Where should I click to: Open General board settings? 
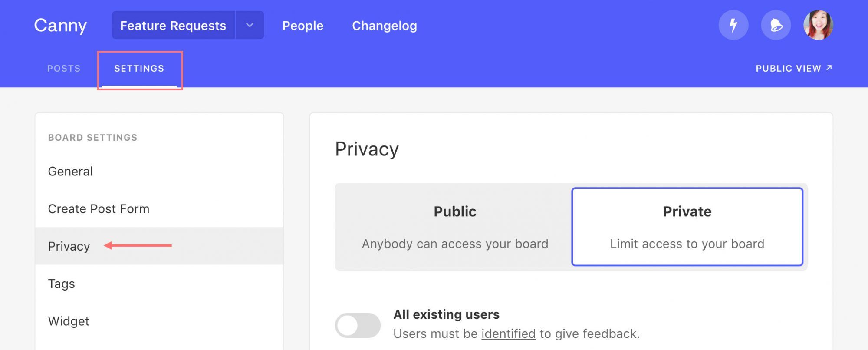coord(159,171)
